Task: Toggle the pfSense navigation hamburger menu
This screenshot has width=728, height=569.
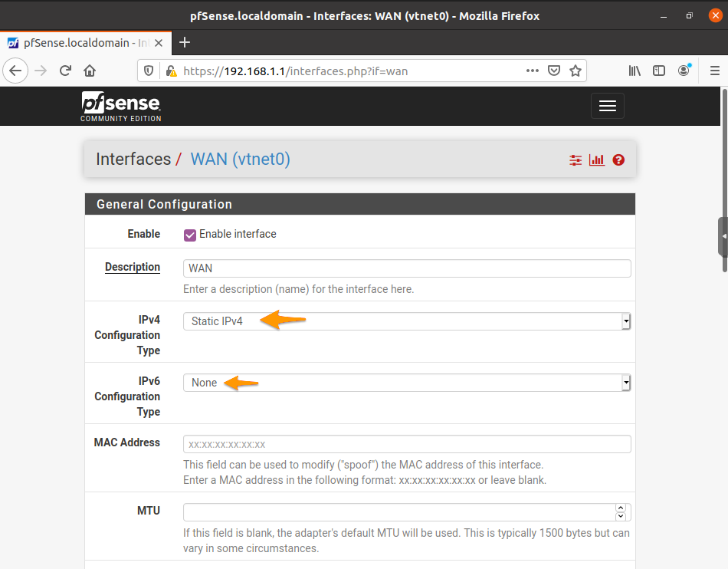Action: coord(608,106)
